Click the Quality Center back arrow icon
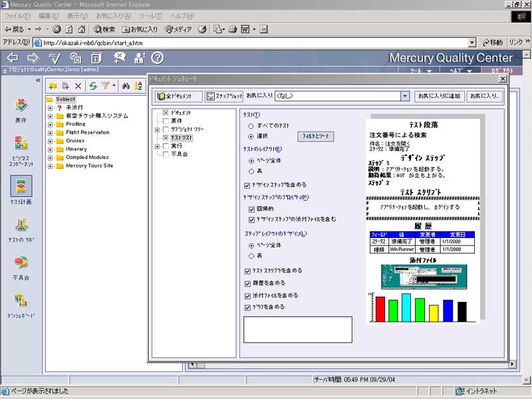This screenshot has height=399, width=532. coord(13,58)
